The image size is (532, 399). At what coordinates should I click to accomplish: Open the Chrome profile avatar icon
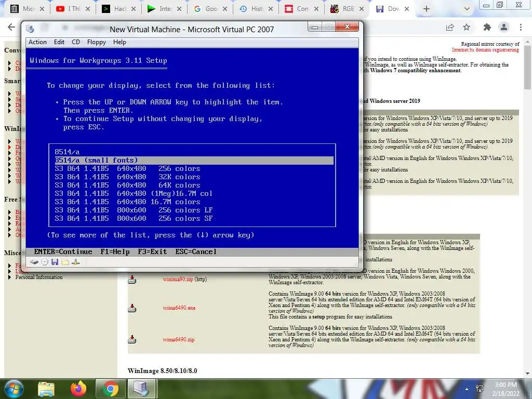pyautogui.click(x=504, y=27)
